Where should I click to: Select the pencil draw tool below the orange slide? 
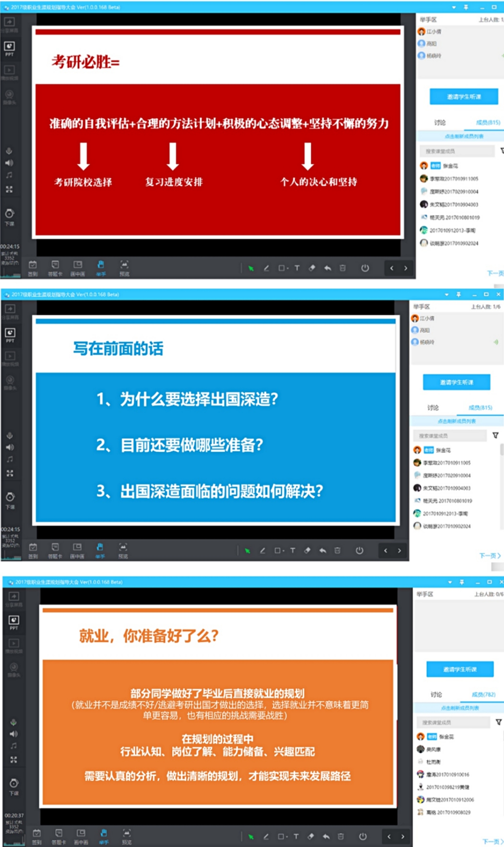pos(266,836)
